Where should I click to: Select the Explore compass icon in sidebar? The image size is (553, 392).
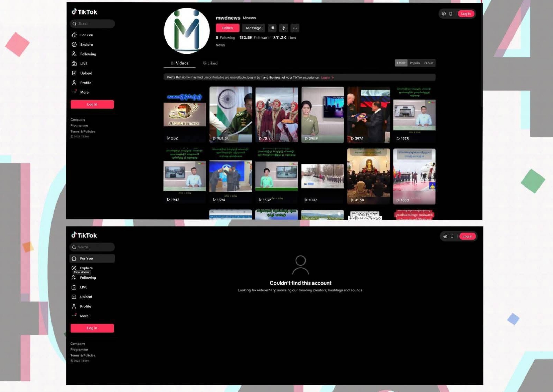[x=74, y=44]
